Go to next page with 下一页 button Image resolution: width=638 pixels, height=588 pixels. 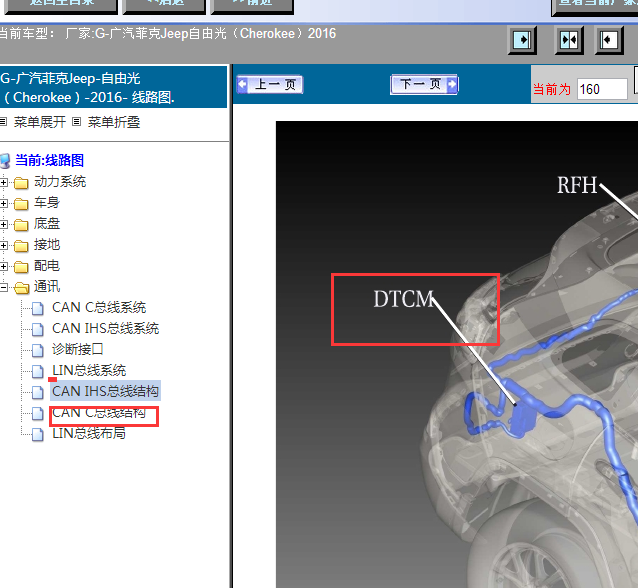(x=424, y=84)
